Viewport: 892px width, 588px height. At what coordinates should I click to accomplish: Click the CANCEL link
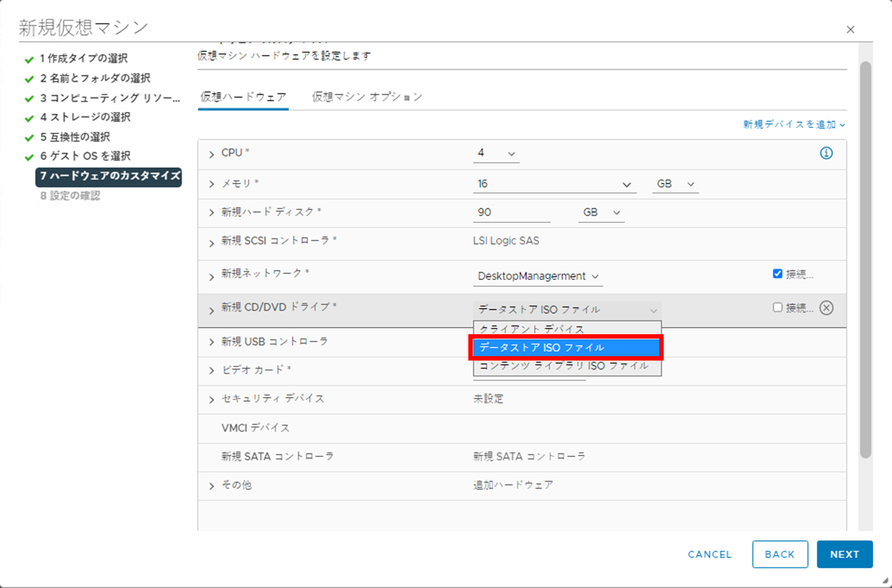pos(708,554)
